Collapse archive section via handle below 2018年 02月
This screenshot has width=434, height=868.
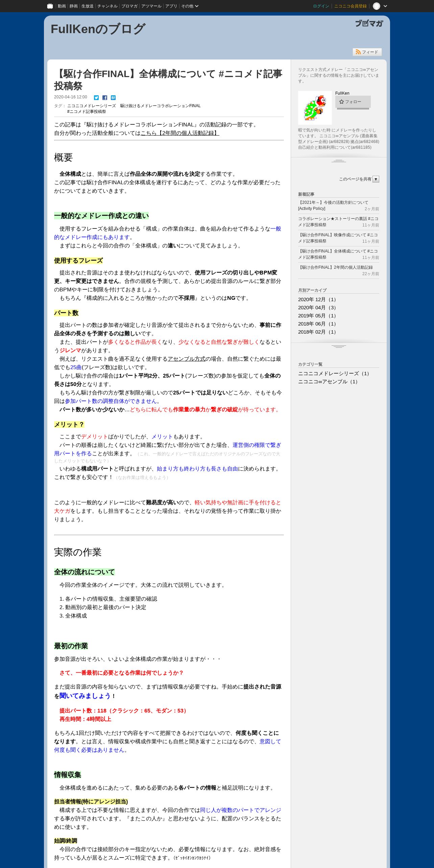(x=339, y=346)
